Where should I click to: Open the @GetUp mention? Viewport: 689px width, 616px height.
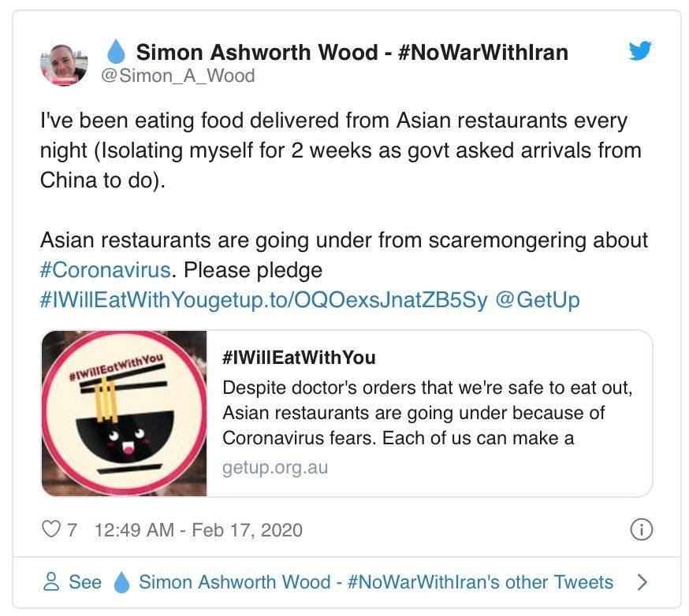pos(538,300)
